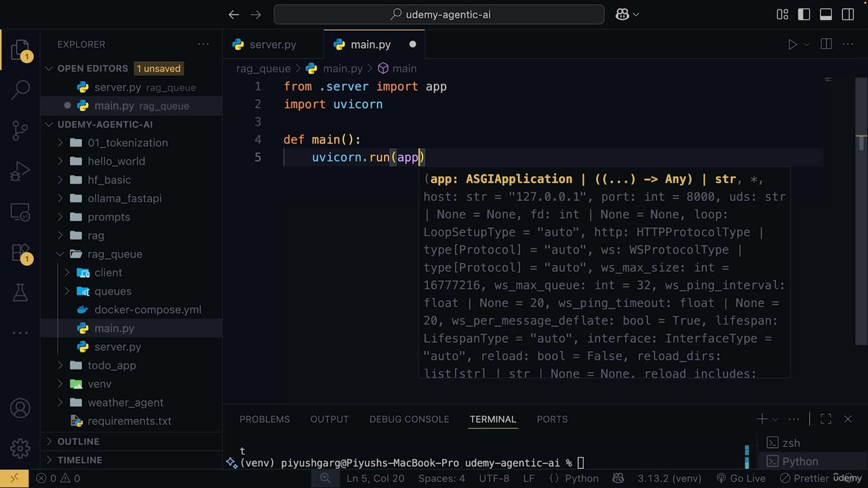
Task: Select the zsh terminal instance
Action: point(791,443)
